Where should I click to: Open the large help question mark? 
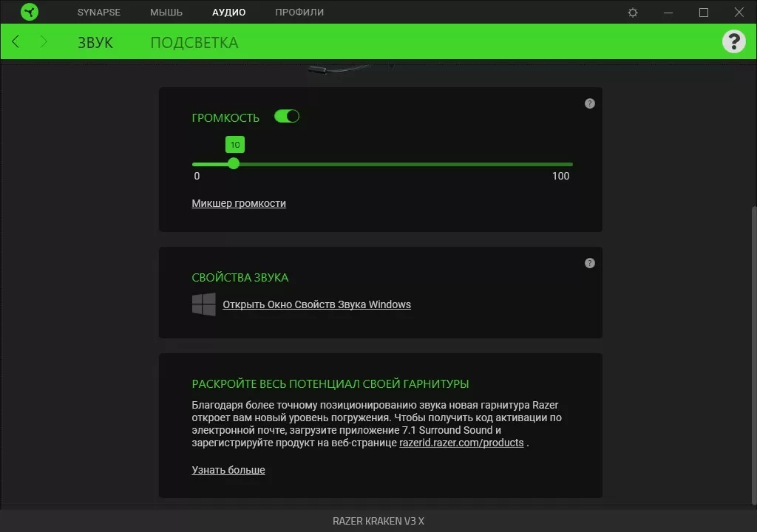point(734,41)
